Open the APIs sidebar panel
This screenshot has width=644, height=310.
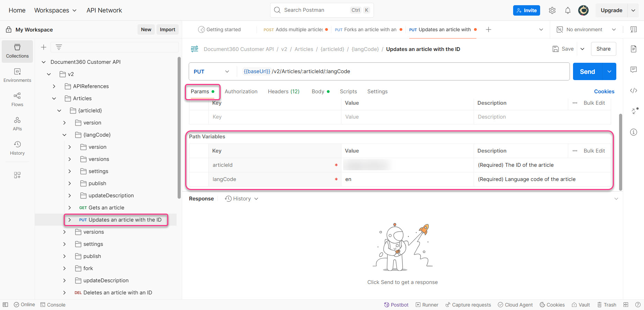(x=17, y=124)
